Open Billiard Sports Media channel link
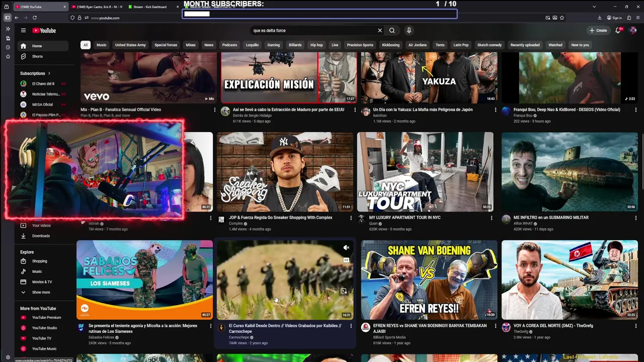The image size is (644, 362). pyautogui.click(x=389, y=337)
